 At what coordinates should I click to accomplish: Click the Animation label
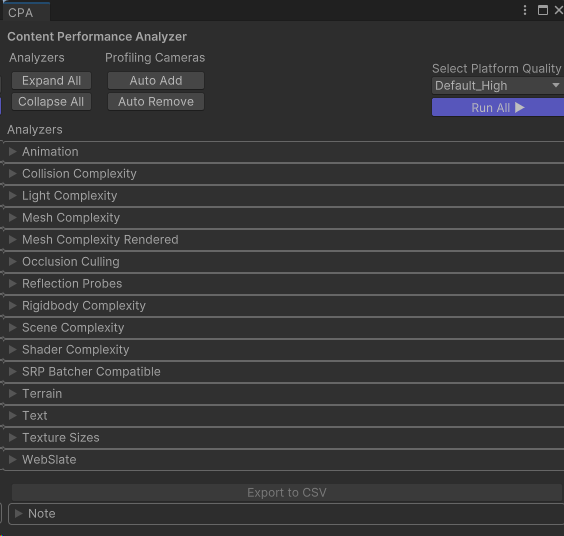50,152
